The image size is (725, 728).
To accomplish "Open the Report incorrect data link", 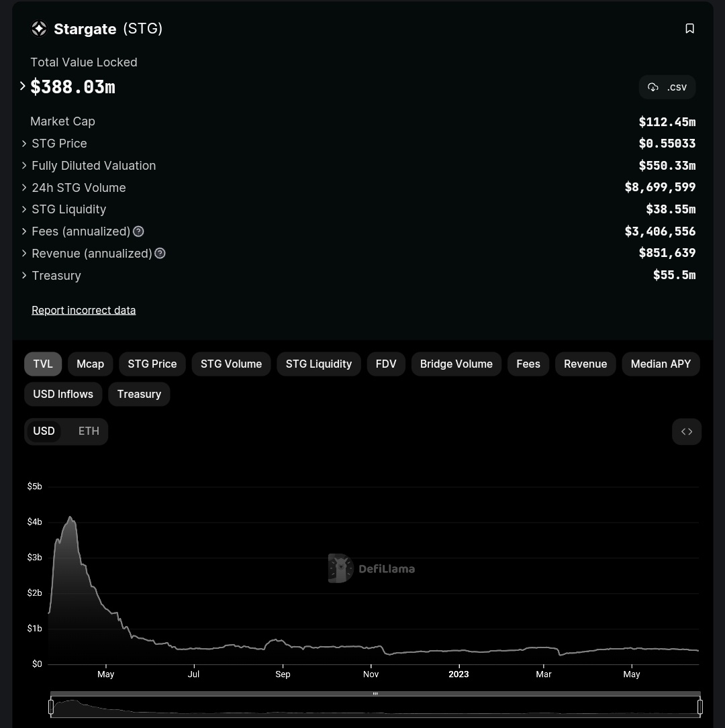I will pos(84,310).
